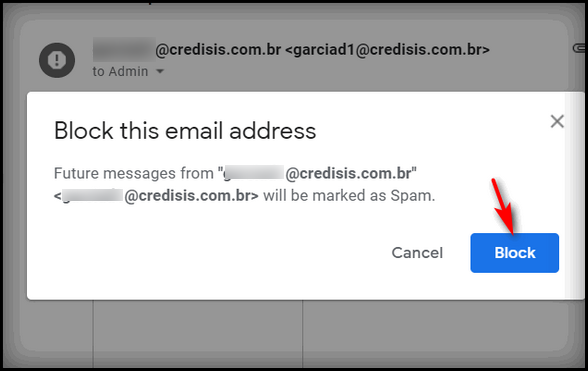The image size is (588, 371).
Task: Click the spam warning sender avatar icon
Action: pos(57,60)
